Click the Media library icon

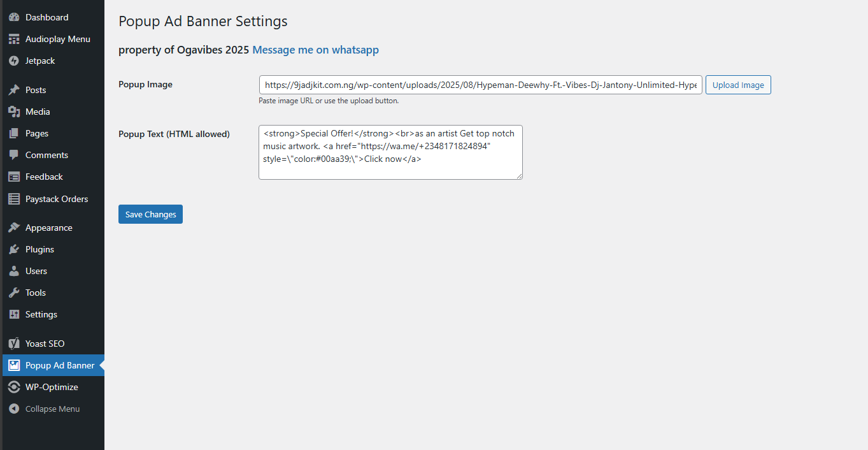(14, 112)
